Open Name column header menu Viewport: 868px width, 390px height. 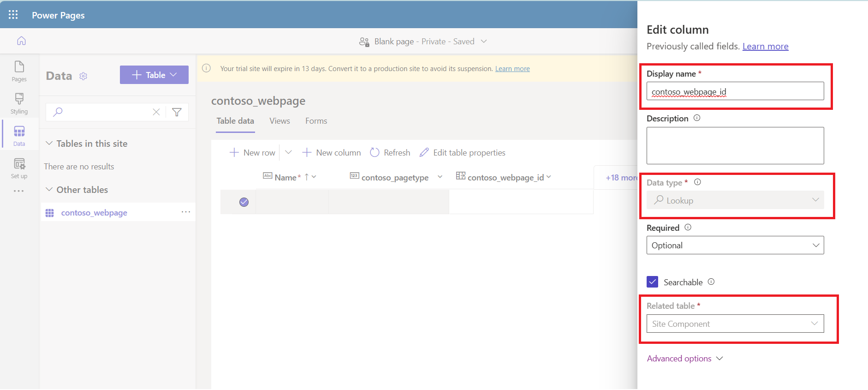[x=314, y=177]
